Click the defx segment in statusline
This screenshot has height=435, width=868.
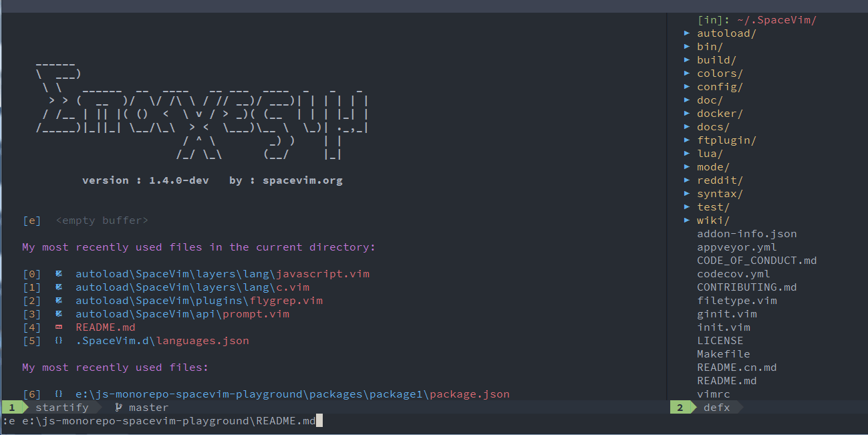(717, 408)
